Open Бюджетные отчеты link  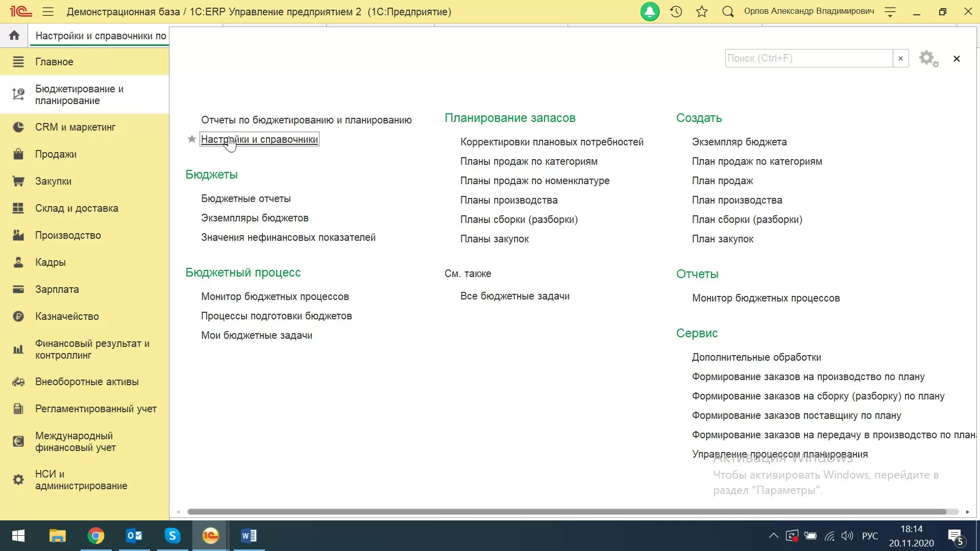pos(246,198)
